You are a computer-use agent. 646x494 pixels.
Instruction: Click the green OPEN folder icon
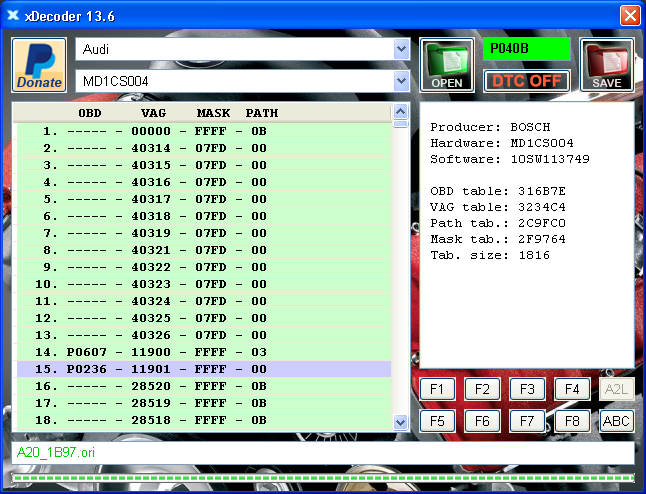coord(446,65)
